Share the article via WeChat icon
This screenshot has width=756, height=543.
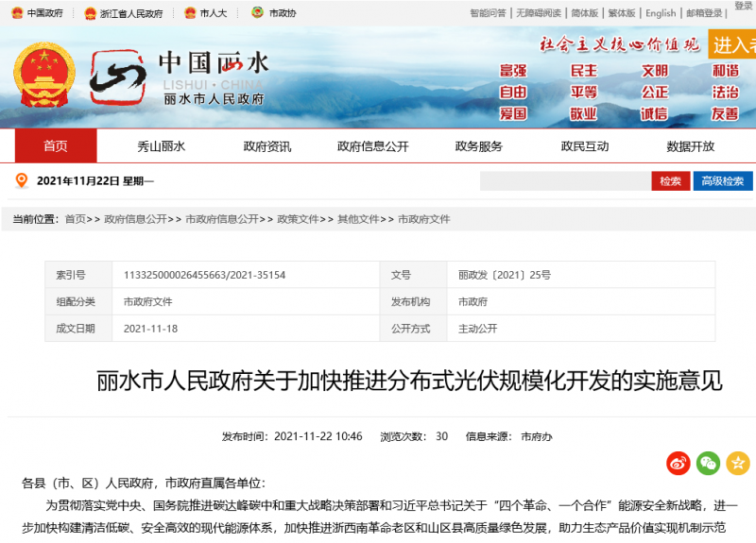point(708,463)
